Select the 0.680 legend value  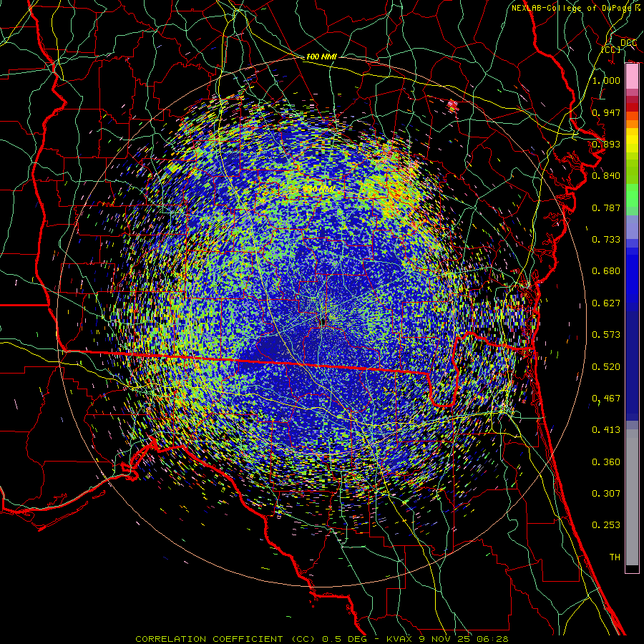(x=606, y=270)
